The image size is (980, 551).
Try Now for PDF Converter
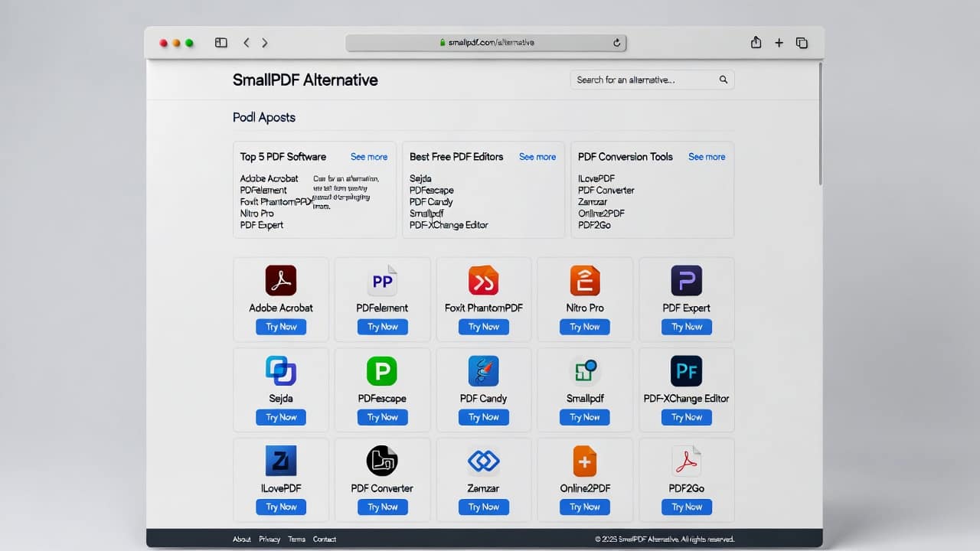[382, 507]
